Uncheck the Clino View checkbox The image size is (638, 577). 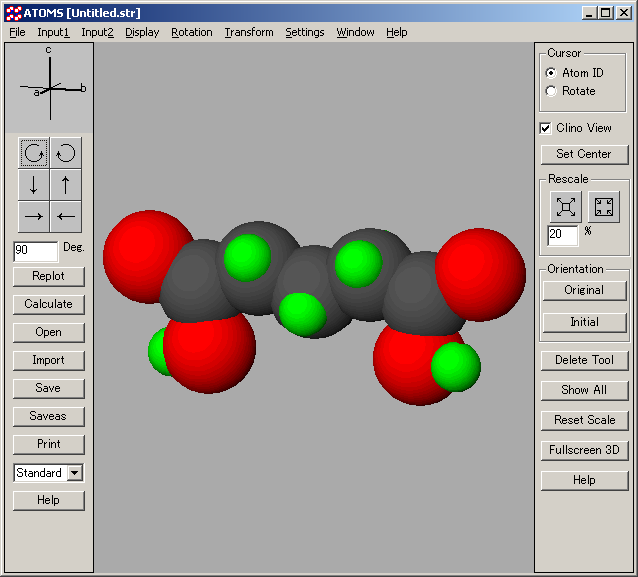[545, 128]
